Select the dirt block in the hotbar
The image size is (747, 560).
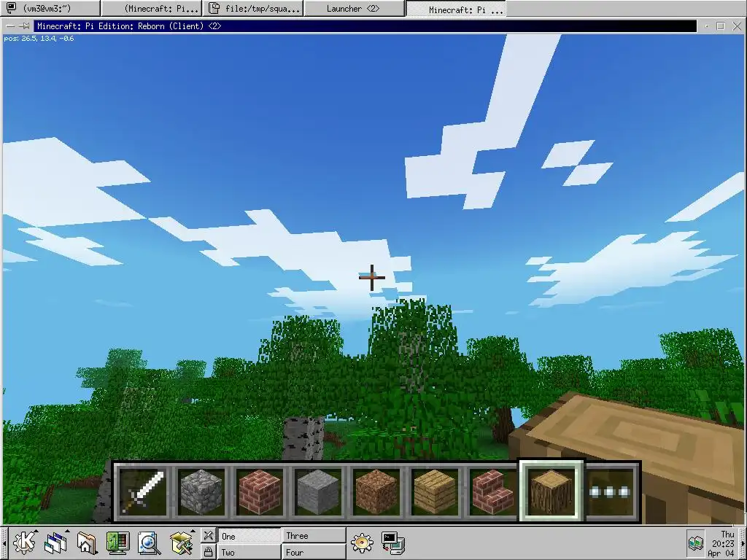coord(376,492)
